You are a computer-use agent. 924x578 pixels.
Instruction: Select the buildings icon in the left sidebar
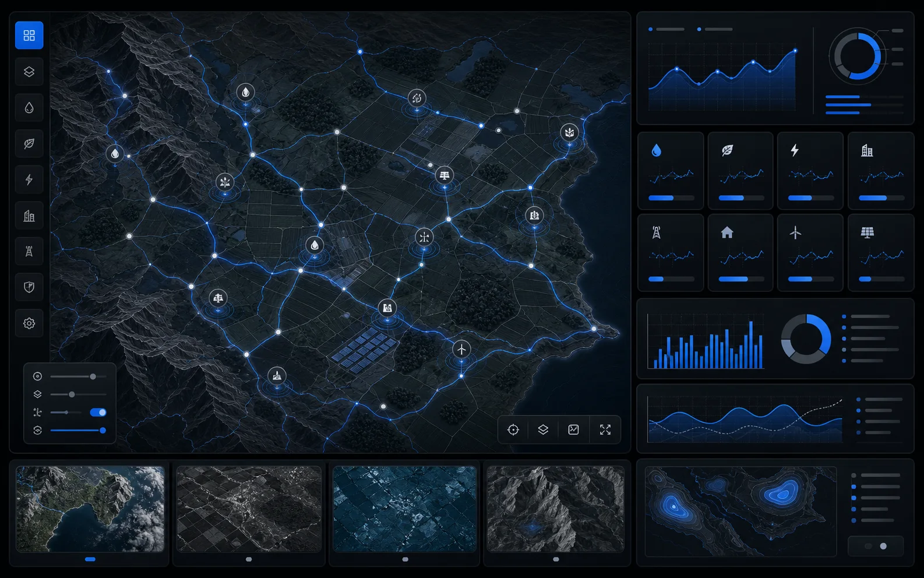29,216
